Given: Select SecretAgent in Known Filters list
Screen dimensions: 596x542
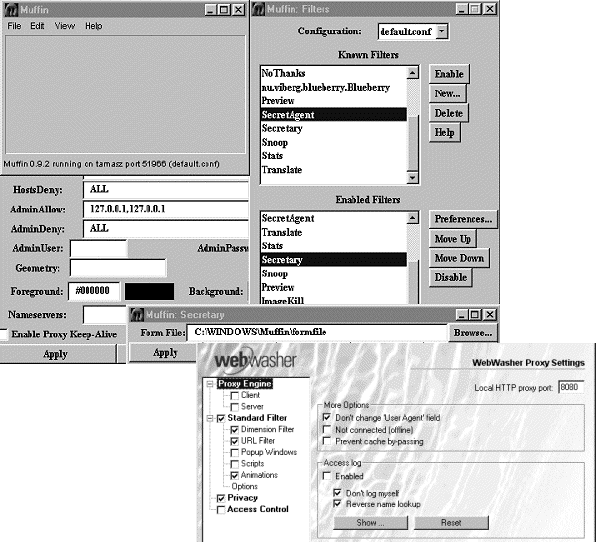Looking at the screenshot, I should 334,115.
